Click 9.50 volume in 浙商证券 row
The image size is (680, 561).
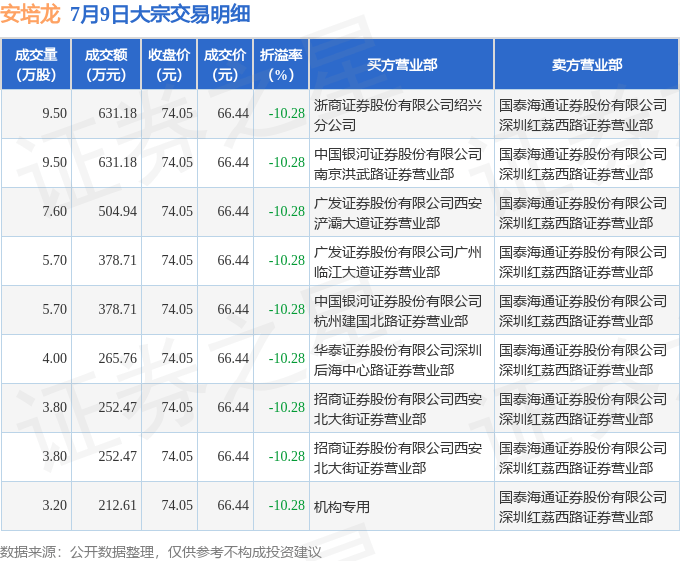(x=55, y=114)
